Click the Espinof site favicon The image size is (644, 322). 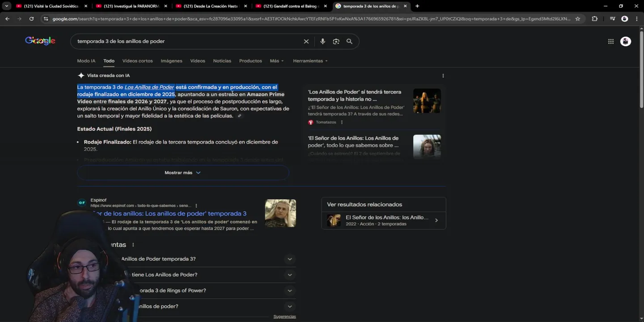(82, 203)
